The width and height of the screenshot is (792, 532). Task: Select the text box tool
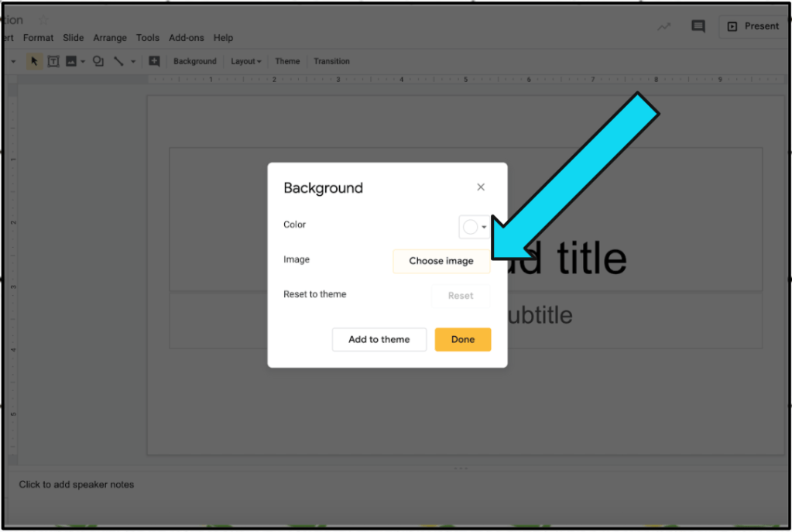coord(53,61)
